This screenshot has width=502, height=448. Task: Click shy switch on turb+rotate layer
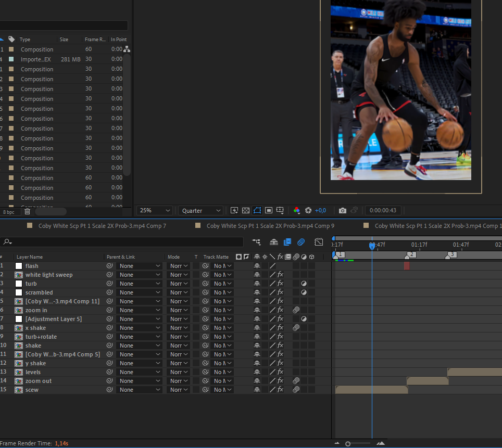point(257,336)
